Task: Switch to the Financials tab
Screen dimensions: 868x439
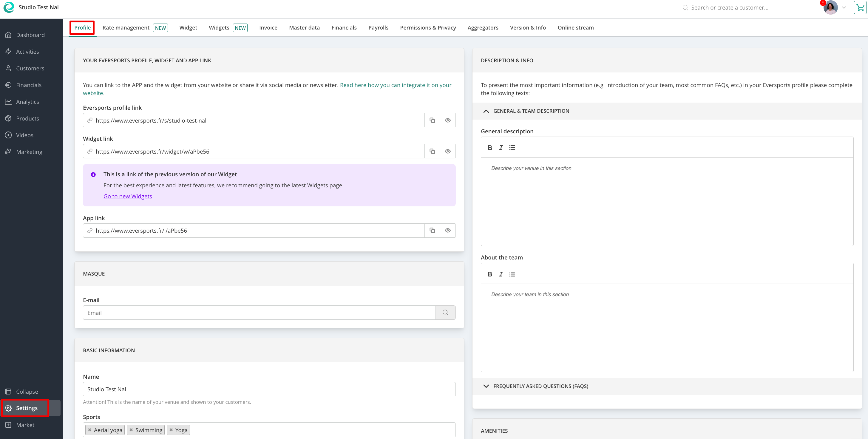Action: point(344,28)
